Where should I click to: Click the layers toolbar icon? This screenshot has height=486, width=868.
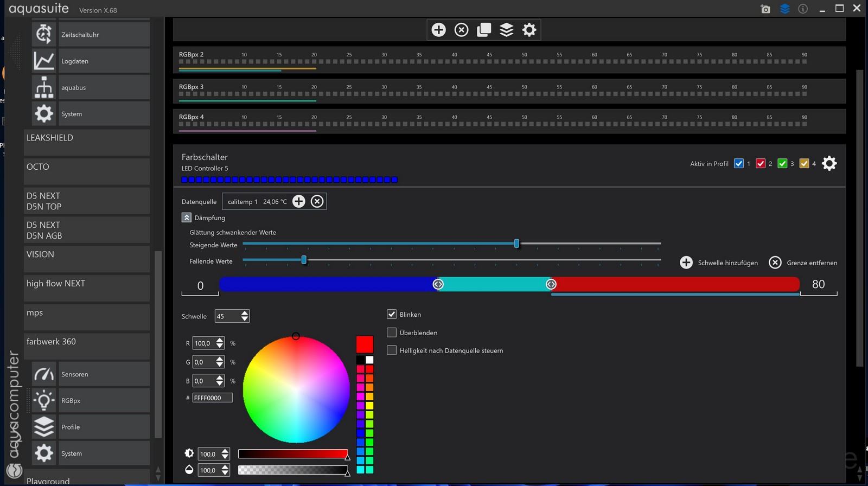point(506,30)
